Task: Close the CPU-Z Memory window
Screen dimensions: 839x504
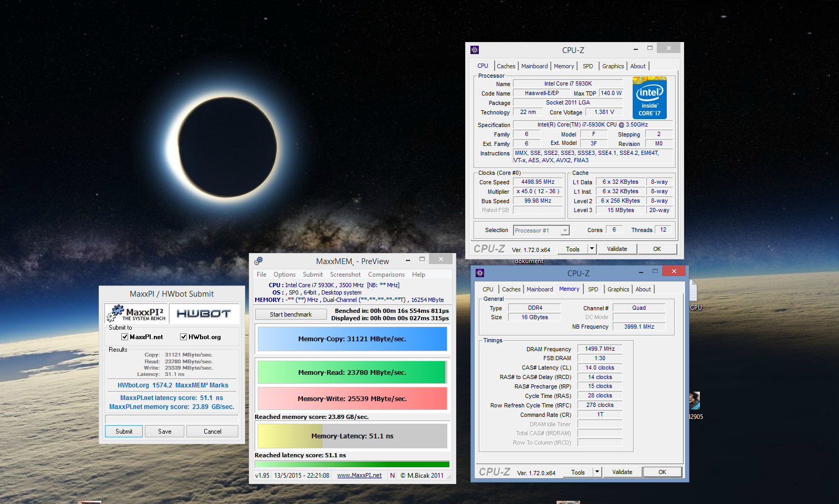Action: [674, 271]
